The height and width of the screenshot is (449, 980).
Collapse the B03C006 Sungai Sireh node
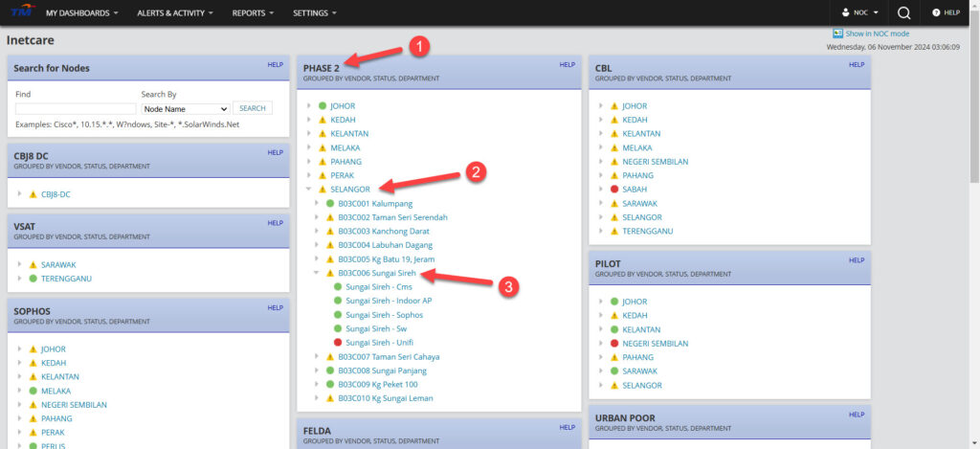click(x=317, y=273)
